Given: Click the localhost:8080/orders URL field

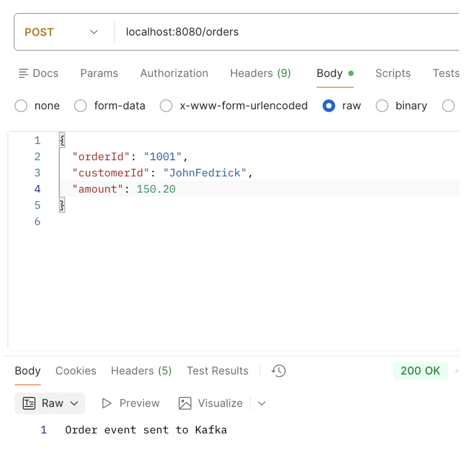Looking at the screenshot, I should pyautogui.click(x=182, y=32).
